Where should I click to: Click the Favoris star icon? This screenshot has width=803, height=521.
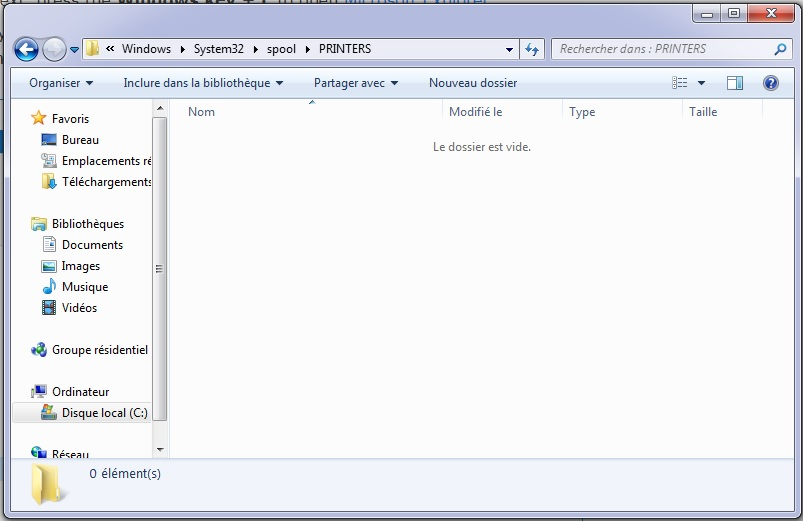38,118
